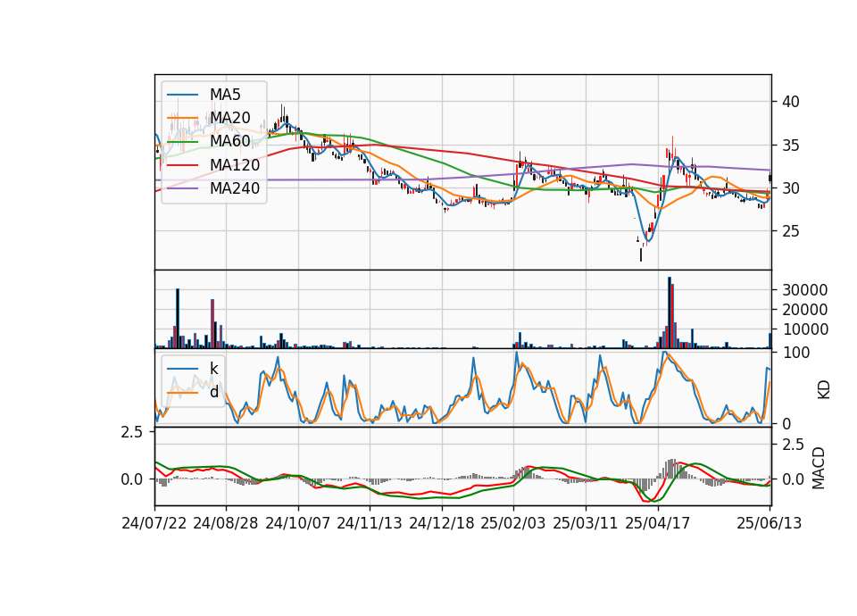This screenshot has width=857, height=616.
Task: Click the left MACD axis value 0.0
Action: click(x=131, y=480)
